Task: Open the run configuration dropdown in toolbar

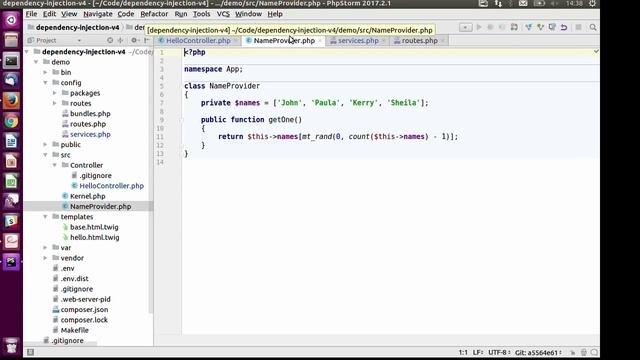Action: click(465, 27)
